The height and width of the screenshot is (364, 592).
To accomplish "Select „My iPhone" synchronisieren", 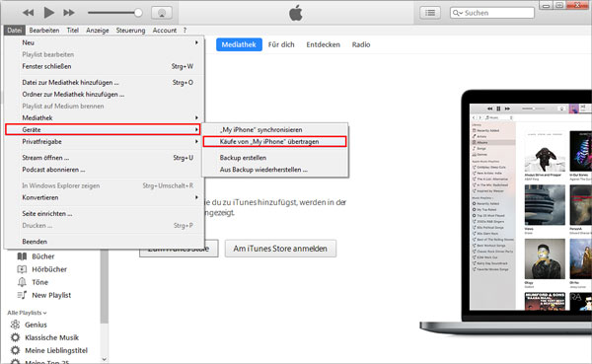I will pos(275,129).
